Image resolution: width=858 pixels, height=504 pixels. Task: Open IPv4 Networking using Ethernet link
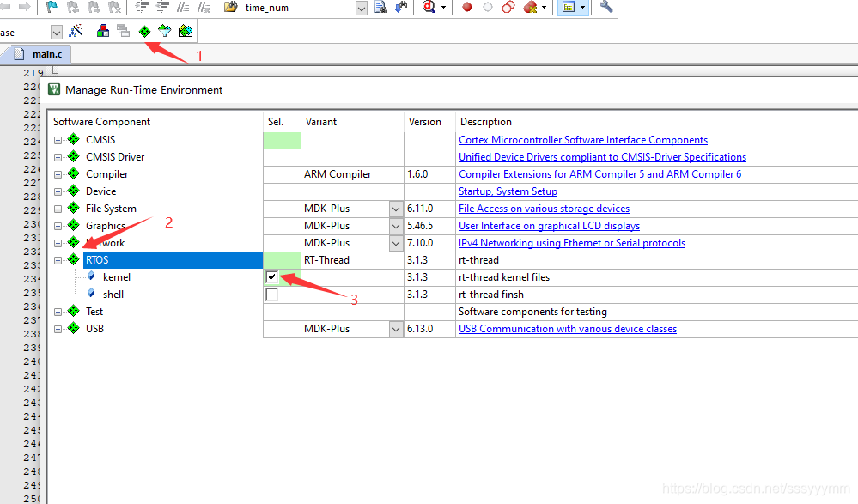(x=572, y=243)
